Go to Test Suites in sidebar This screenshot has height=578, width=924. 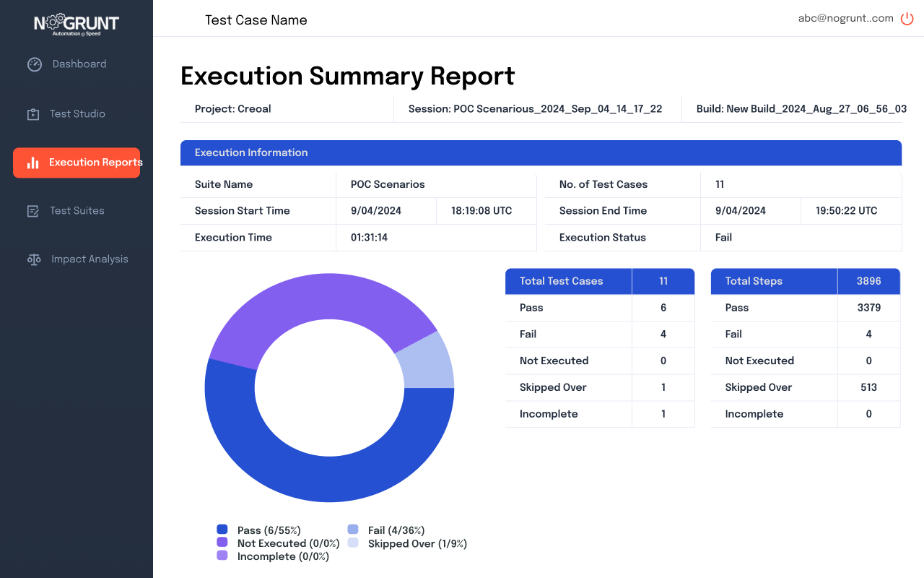point(77,211)
